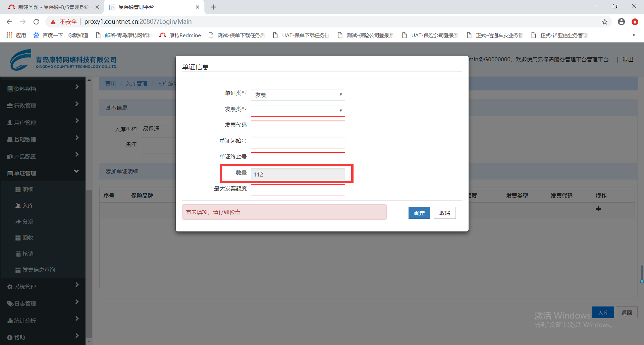This screenshot has width=644, height=345.
Task: Open the 分发 submenu item
Action: (28, 222)
